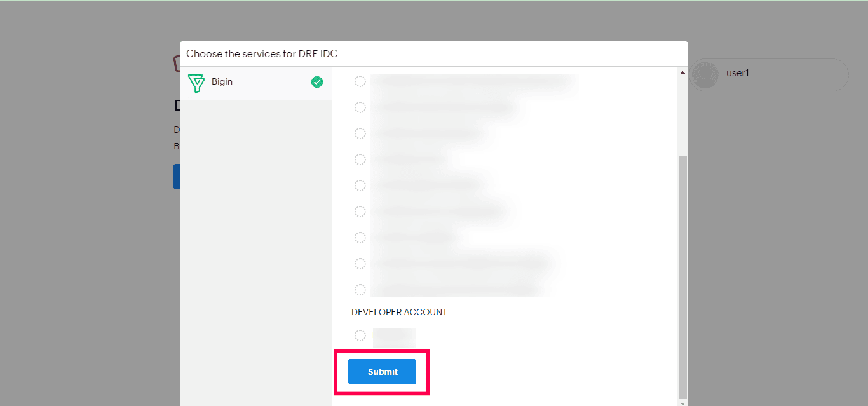Screen dimensions: 868x406
Task: Click the scrollbar track above the thumb
Action: (x=683, y=116)
